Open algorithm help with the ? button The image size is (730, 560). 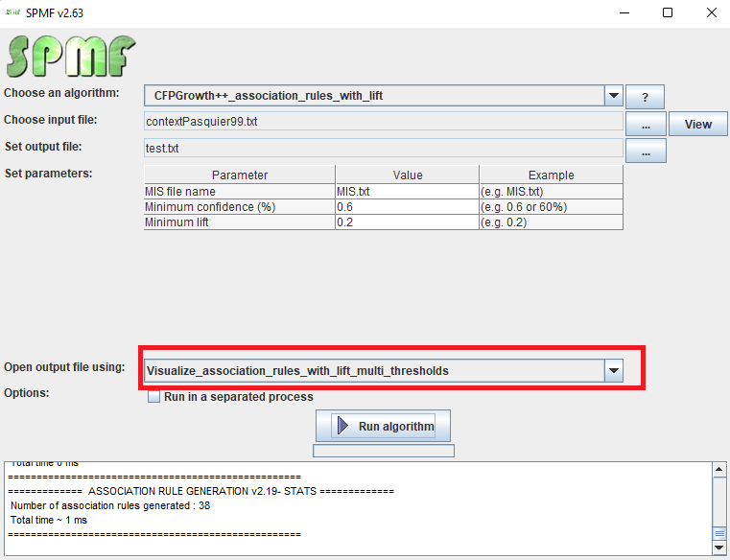coord(646,97)
